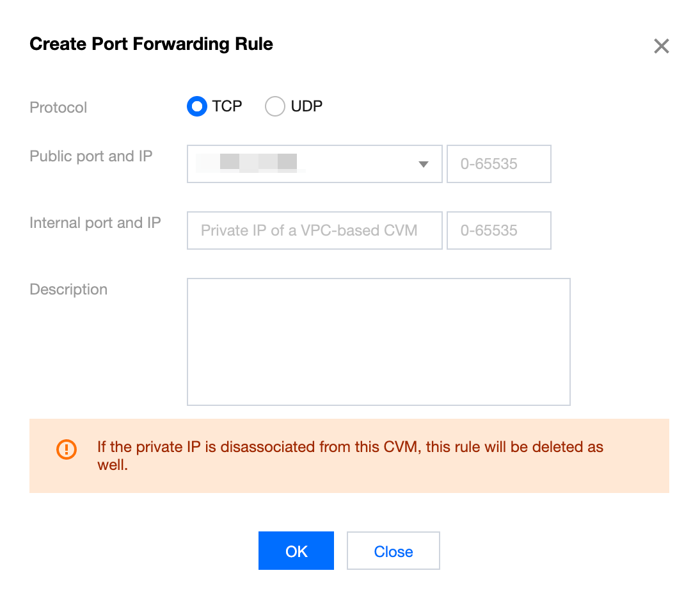Image resolution: width=700 pixels, height=598 pixels.
Task: Expand the public IP dropdown arrow
Action: coord(423,165)
